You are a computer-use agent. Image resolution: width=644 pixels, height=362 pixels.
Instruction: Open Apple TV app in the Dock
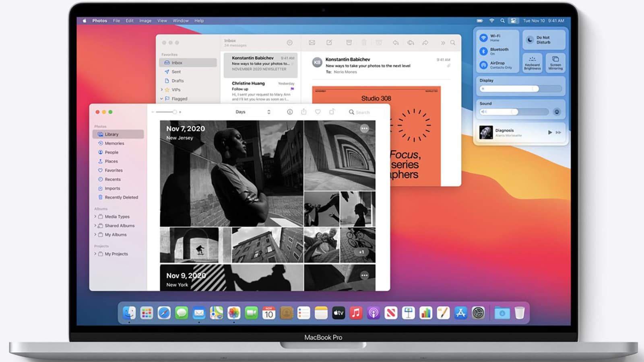(x=339, y=313)
